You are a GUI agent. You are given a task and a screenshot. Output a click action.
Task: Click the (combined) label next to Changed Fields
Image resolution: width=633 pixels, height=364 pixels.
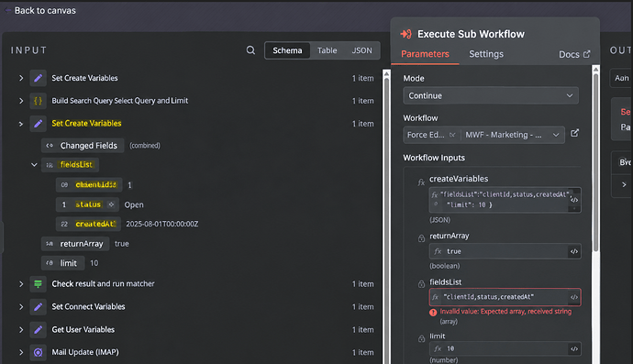click(145, 146)
